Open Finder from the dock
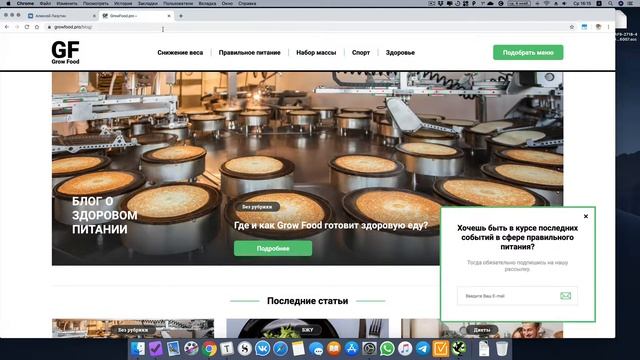This screenshot has height=360, width=640. [138, 349]
